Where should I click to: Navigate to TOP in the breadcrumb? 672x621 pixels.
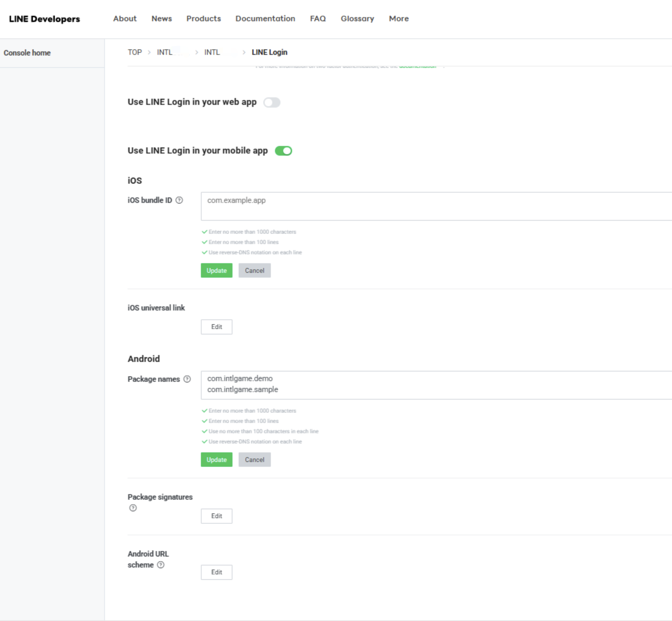pos(135,52)
